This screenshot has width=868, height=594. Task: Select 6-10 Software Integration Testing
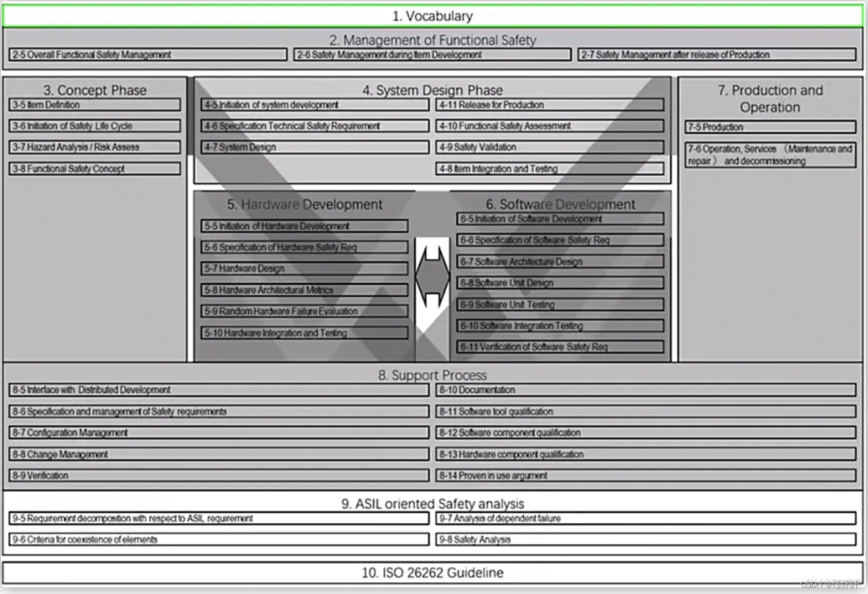560,326
